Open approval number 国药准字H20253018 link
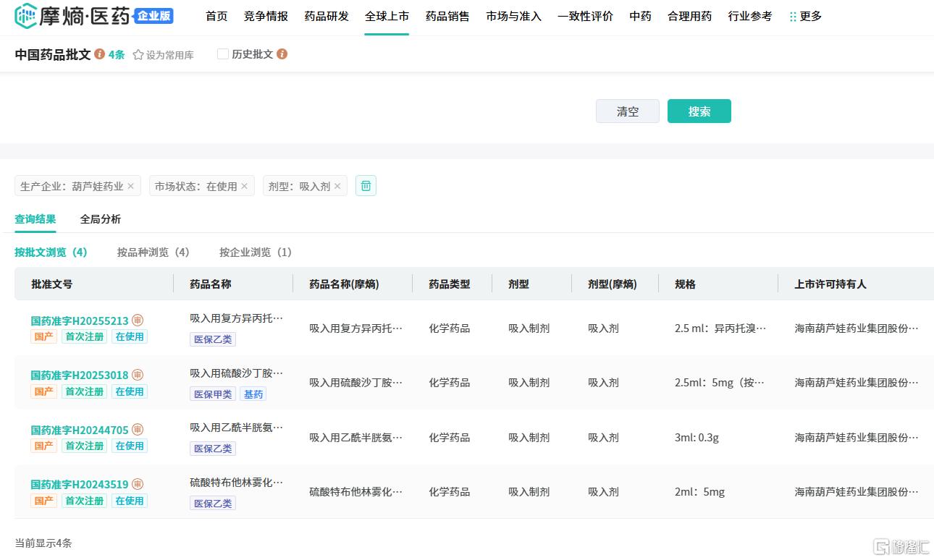This screenshot has height=560, width=934. pos(80,376)
